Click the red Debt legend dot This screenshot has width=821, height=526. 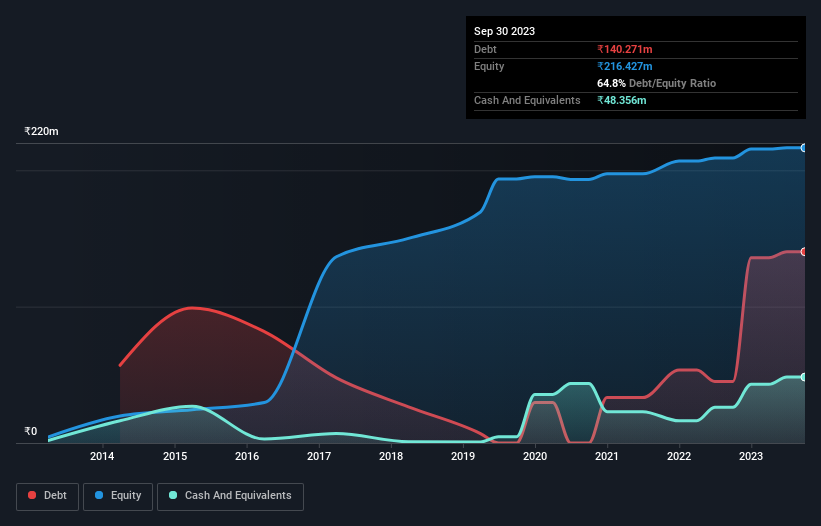tap(32, 495)
